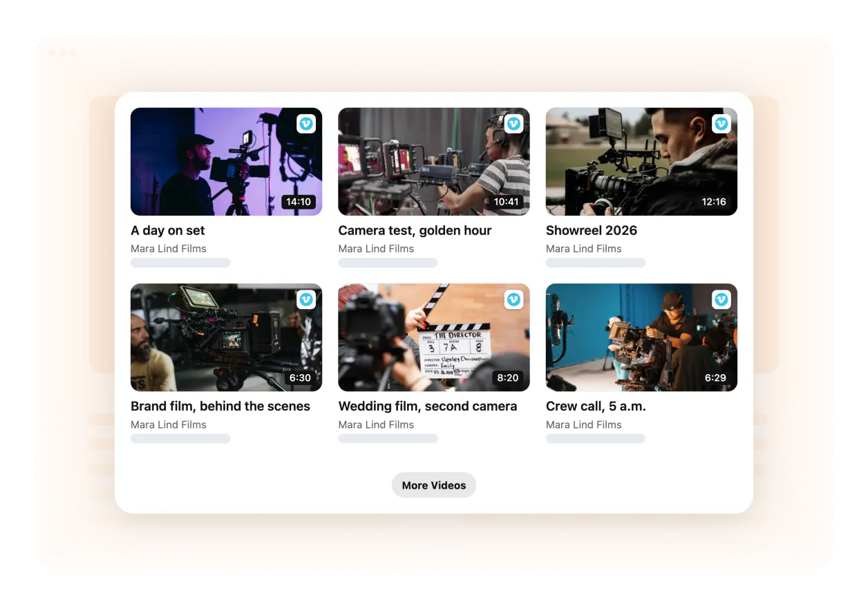Click 'Mara Lind Films' under 'Wedding film'
Image resolution: width=868 pixels, height=605 pixels.
(376, 425)
